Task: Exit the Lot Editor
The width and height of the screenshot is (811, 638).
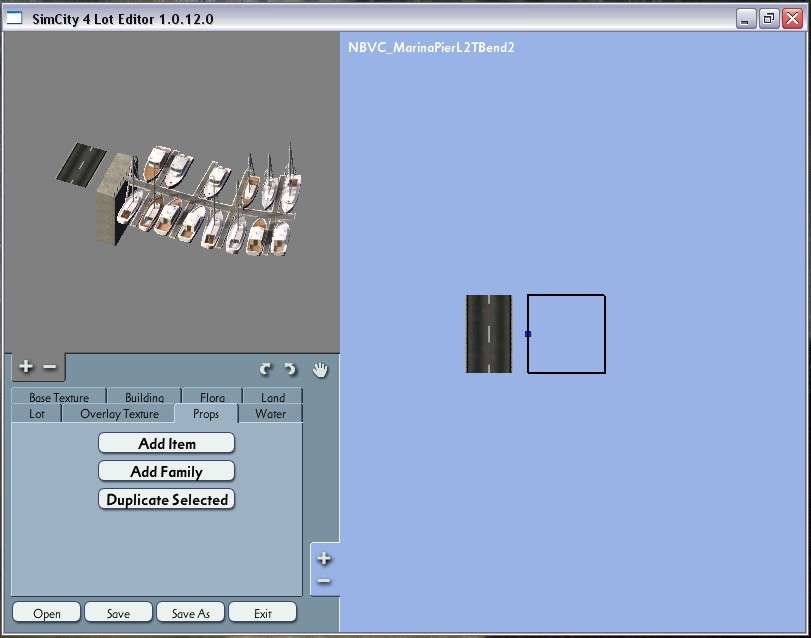Action: [x=262, y=613]
